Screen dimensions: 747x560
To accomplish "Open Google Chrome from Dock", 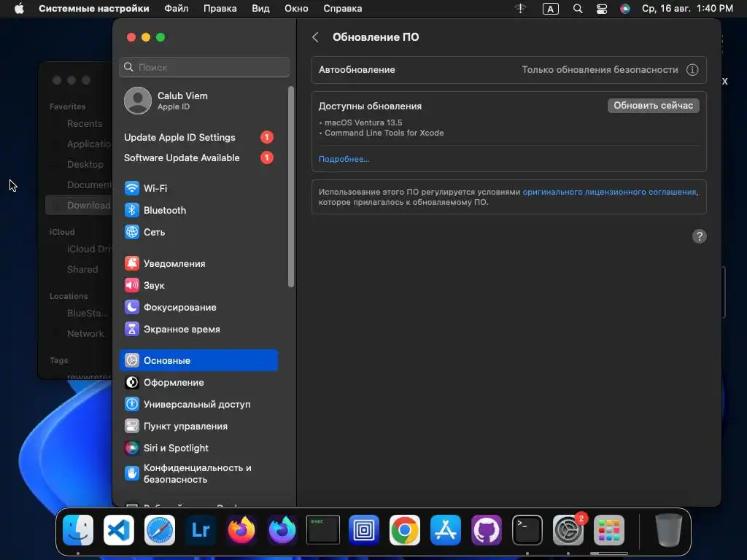I will 404,530.
